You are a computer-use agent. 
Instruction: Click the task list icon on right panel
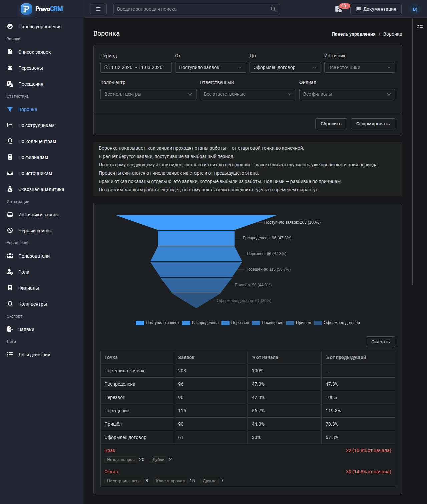pyautogui.click(x=420, y=27)
